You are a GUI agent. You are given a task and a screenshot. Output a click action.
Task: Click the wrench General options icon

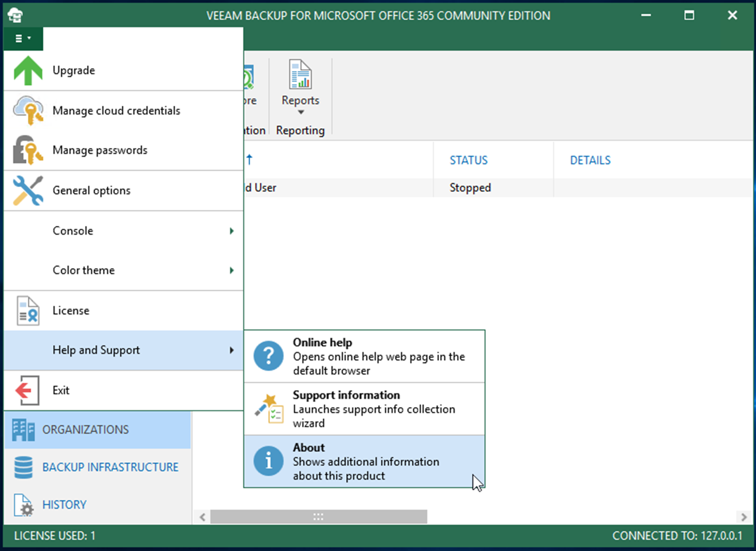[x=28, y=190]
